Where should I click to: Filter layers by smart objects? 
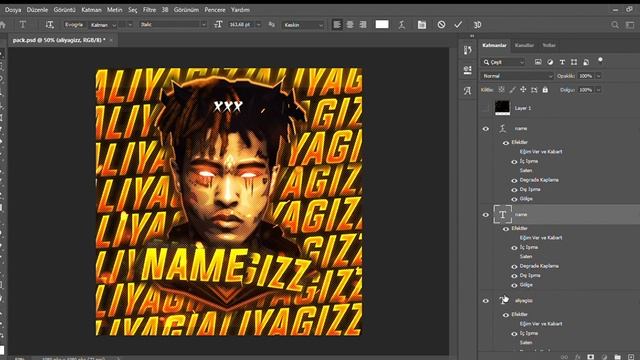point(586,62)
